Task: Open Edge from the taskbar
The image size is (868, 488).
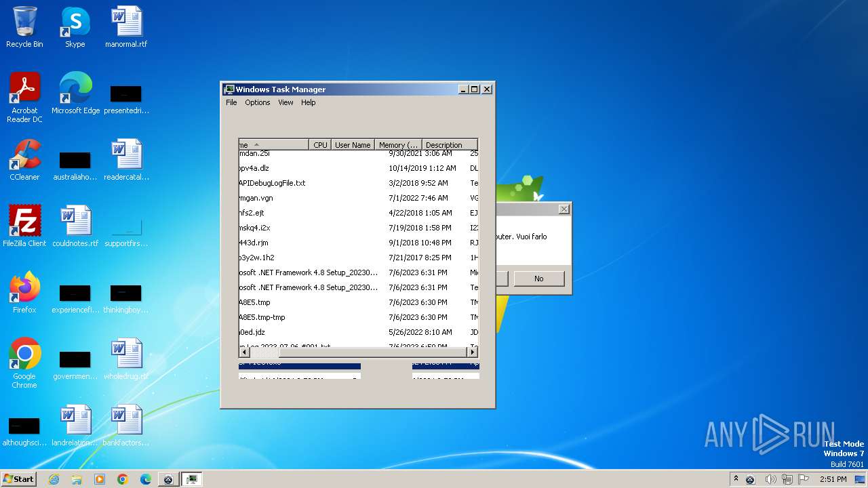Action: tap(146, 479)
